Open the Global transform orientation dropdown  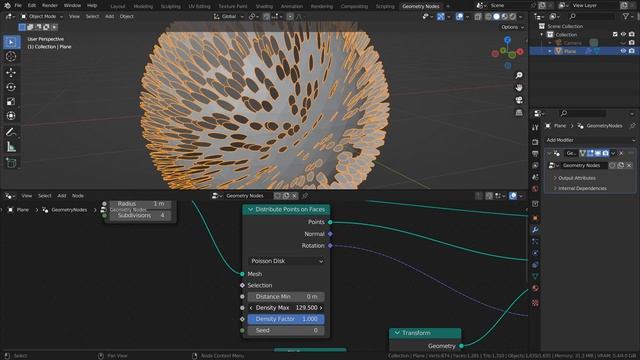(229, 17)
